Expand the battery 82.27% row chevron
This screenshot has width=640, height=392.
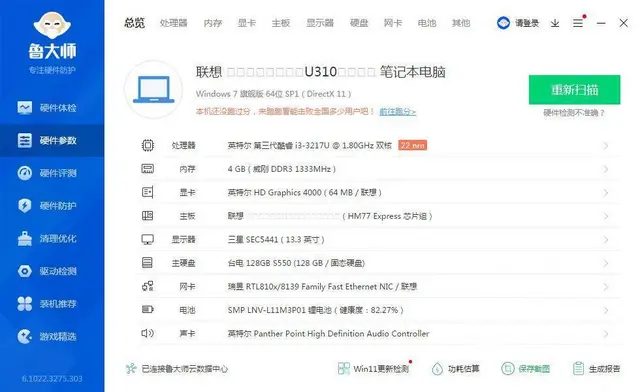click(x=606, y=310)
